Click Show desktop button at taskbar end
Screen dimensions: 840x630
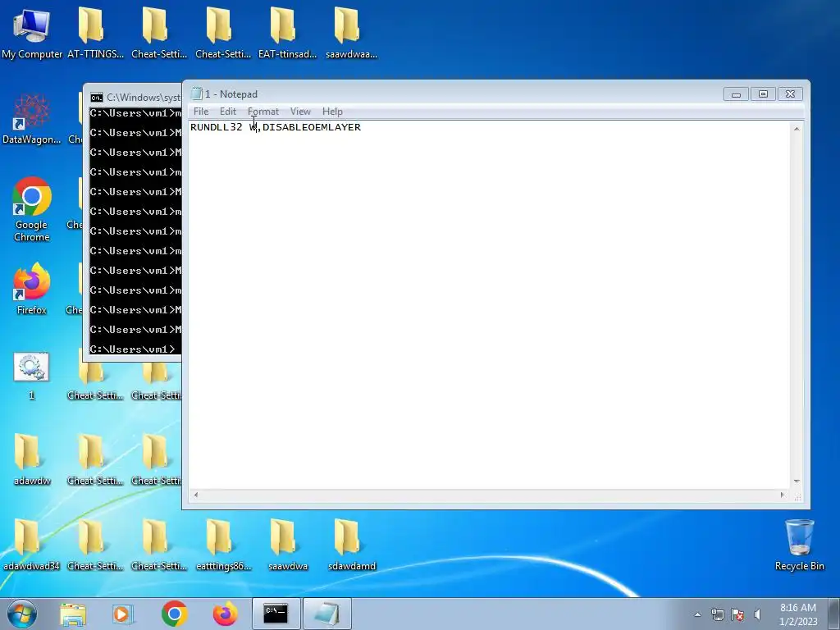pyautogui.click(x=834, y=614)
